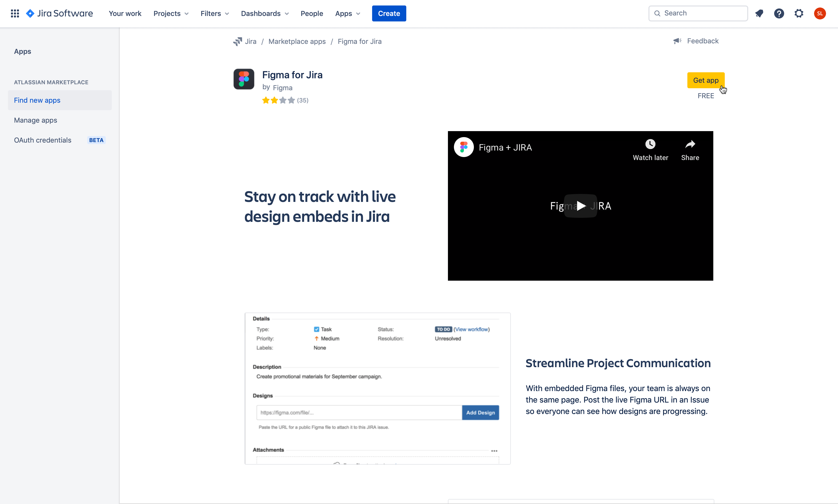This screenshot has width=838, height=504.
Task: Open the Figma for Jira breadcrumb link
Action: 360,41
